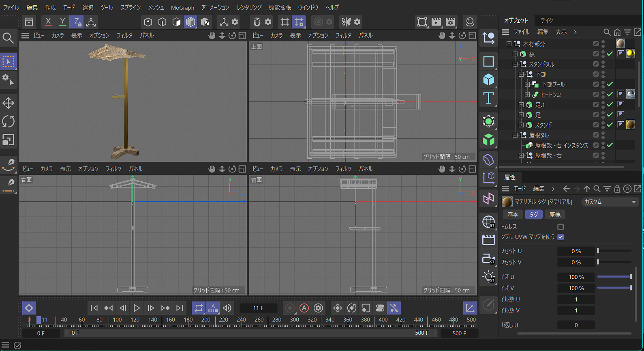The height and width of the screenshot is (351, 644).
Task: Toggle the X axis lock
Action: [48, 22]
